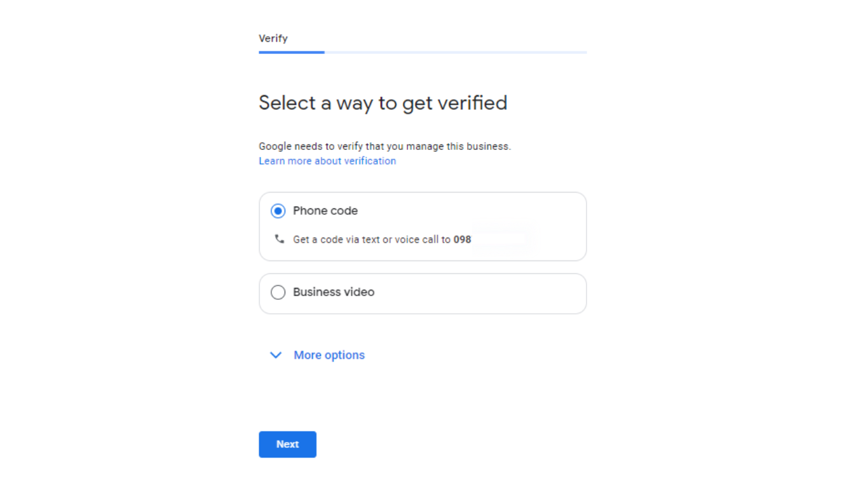Click the phone handset icon
Image resolution: width=868 pixels, height=488 pixels.
click(x=279, y=240)
